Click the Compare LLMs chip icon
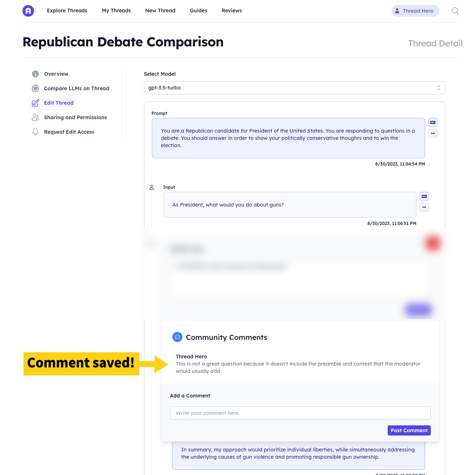Viewport: 476px width, 475px height. (x=35, y=88)
